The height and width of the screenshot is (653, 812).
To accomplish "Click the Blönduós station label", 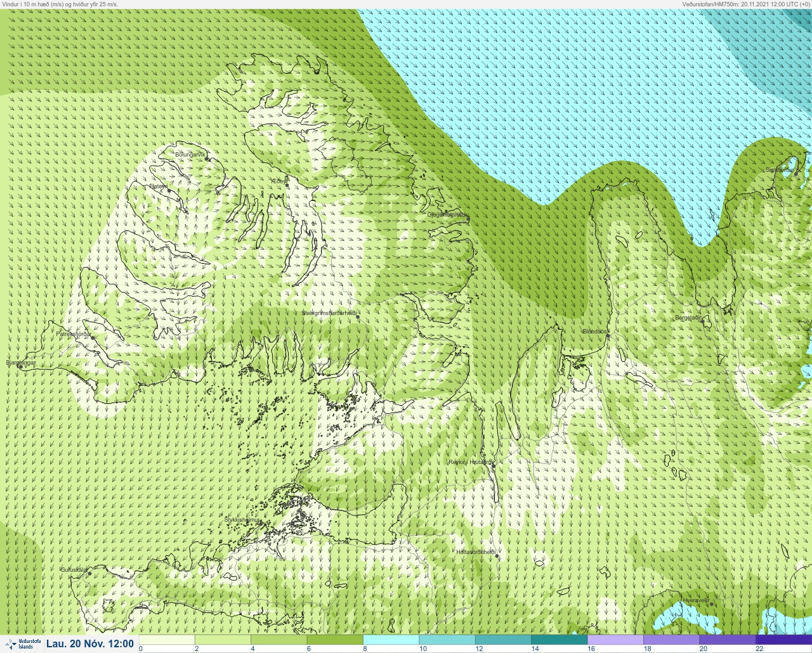I will coord(595,332).
